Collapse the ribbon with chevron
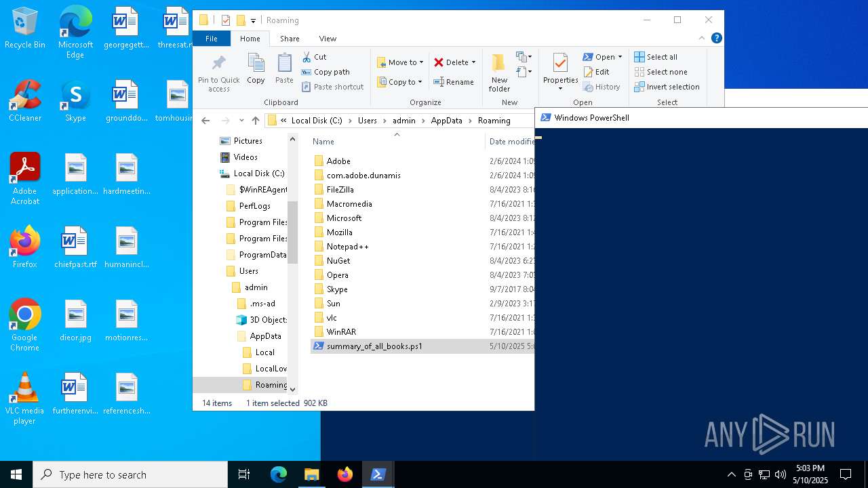868x488 pixels. [x=702, y=39]
